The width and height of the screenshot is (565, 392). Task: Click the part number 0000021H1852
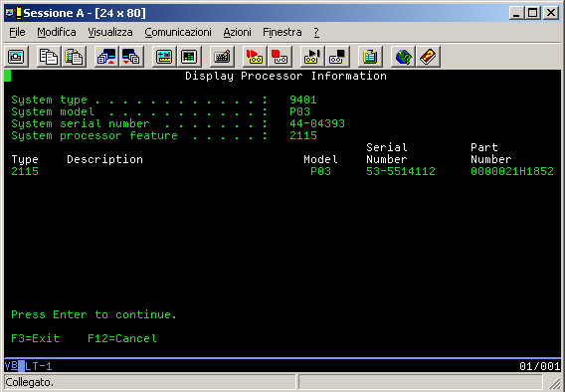[512, 171]
